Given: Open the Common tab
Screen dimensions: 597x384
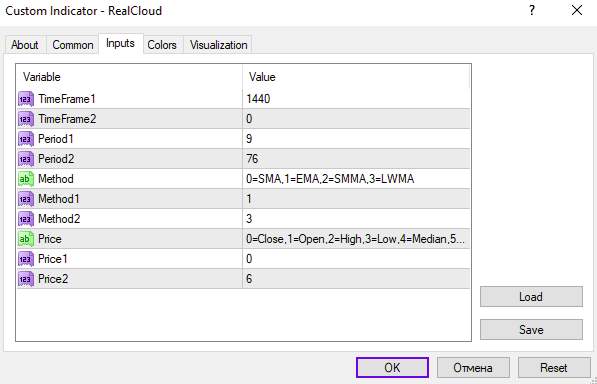Looking at the screenshot, I should click(x=73, y=45).
